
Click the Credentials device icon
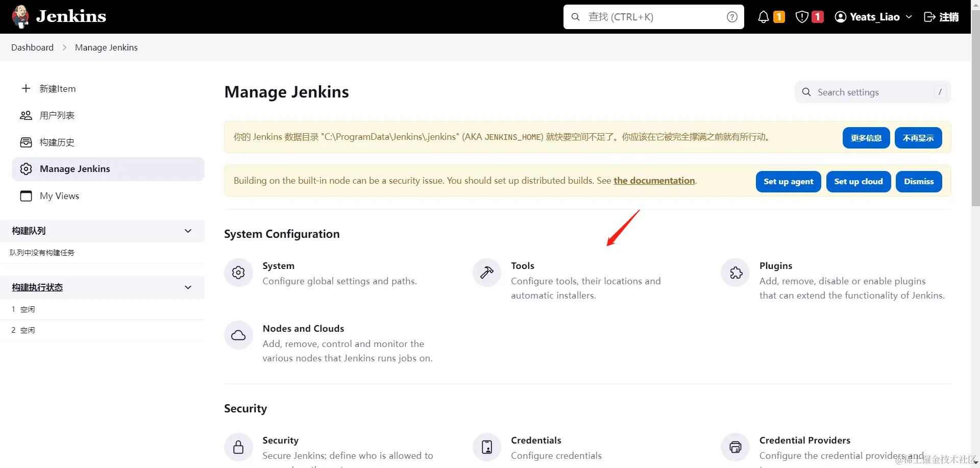pos(487,447)
